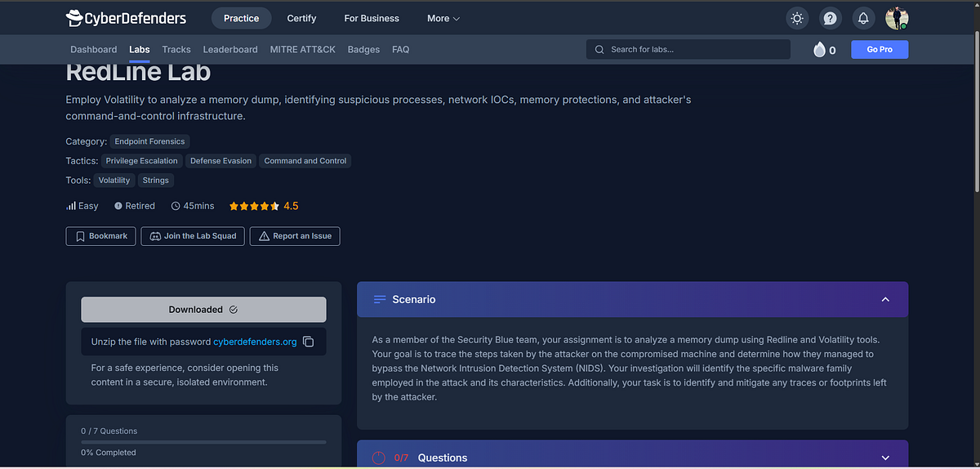Screen dimensions: 980x469
Task: Click the info icon beside Retired
Action: 118,206
